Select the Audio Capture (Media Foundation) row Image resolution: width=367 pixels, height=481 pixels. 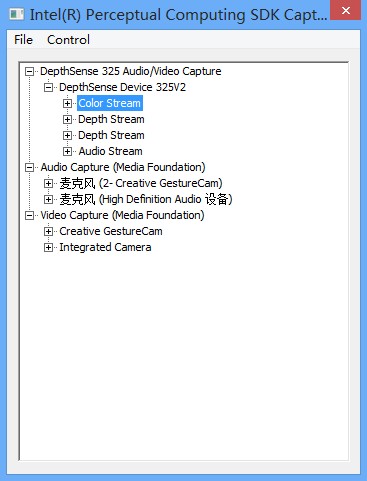[x=123, y=167]
